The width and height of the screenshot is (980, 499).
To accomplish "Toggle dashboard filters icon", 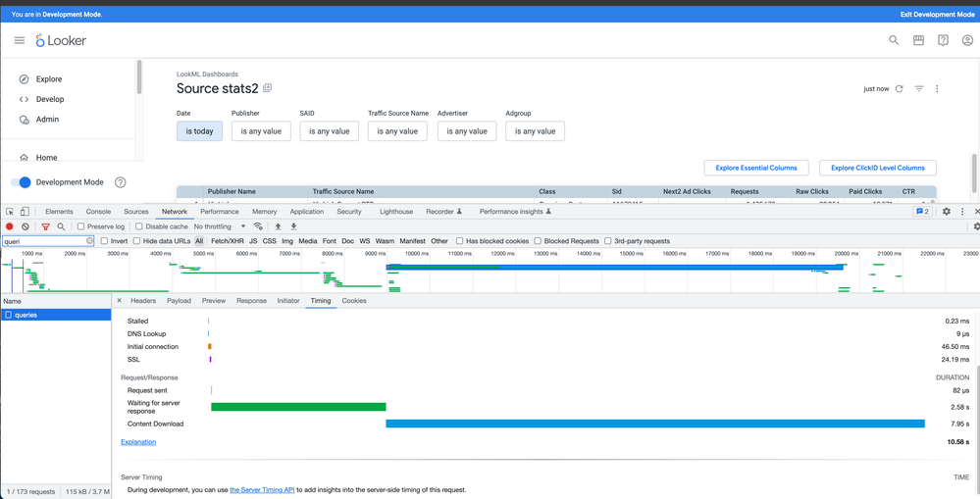I will click(x=919, y=88).
